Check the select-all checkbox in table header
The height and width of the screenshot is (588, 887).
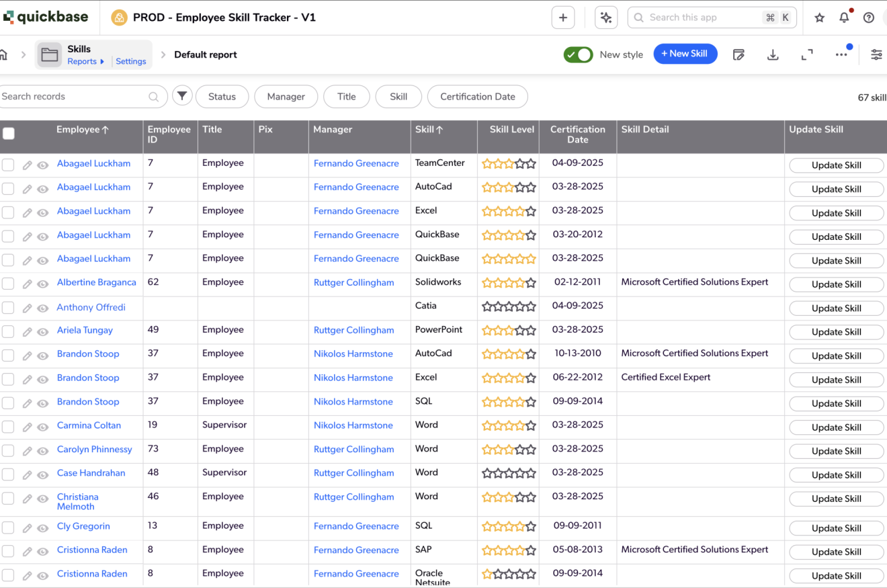click(x=9, y=133)
